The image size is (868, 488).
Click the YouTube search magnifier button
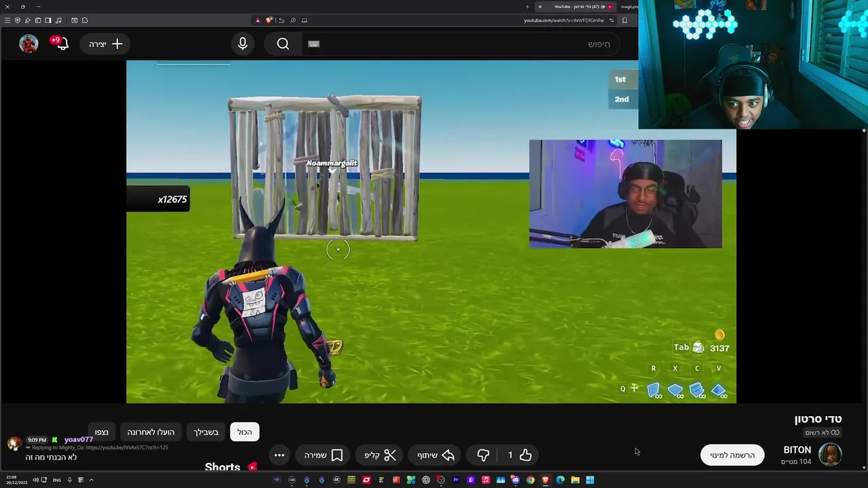[x=283, y=44]
